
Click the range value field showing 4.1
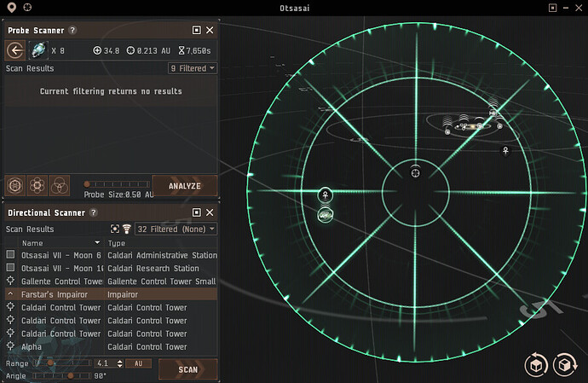(x=106, y=363)
